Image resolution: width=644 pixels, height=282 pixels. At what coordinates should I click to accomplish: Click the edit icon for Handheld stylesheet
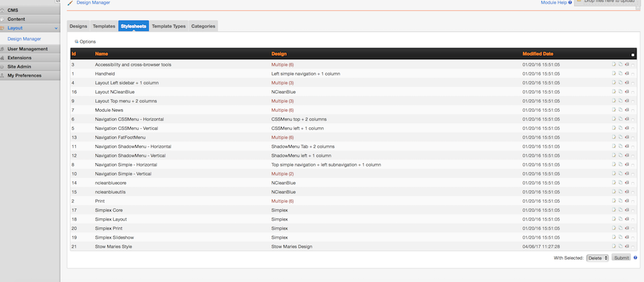[x=613, y=73]
